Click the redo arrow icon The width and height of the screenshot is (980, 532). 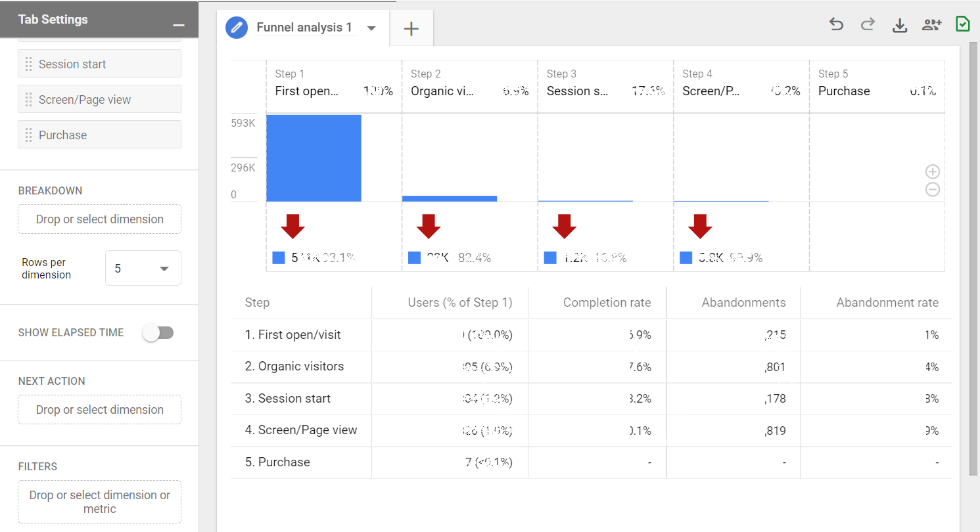pyautogui.click(x=868, y=25)
